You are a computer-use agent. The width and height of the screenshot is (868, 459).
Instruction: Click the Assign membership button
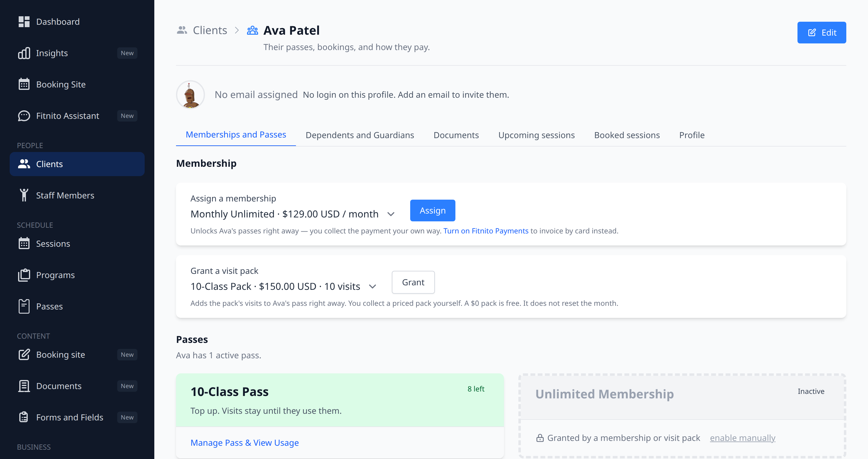(432, 211)
